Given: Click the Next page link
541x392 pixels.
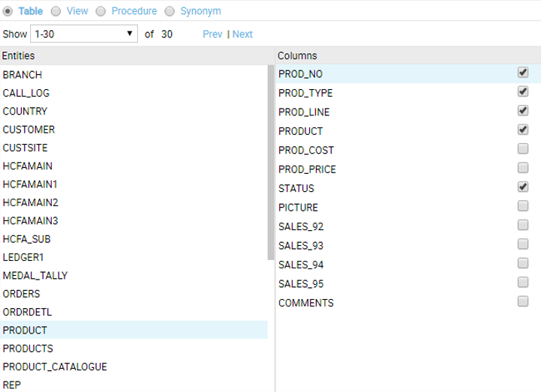Looking at the screenshot, I should point(242,34).
